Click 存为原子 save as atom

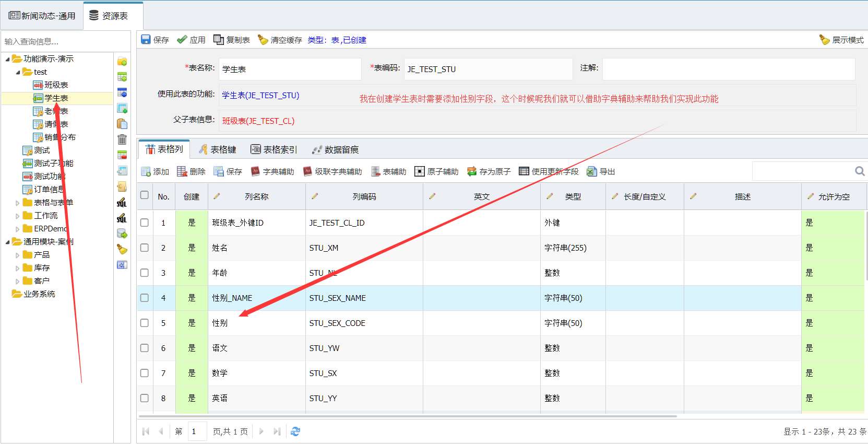coord(489,171)
